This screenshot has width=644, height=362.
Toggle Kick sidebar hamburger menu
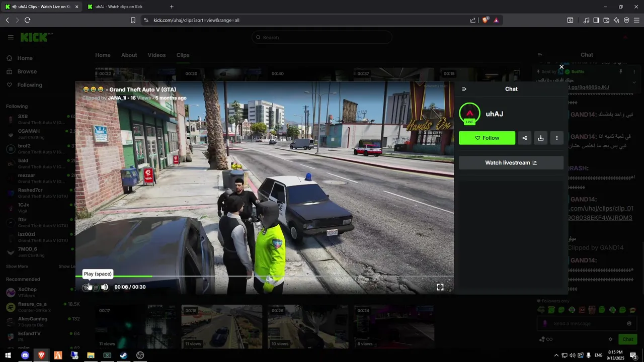coord(11,37)
